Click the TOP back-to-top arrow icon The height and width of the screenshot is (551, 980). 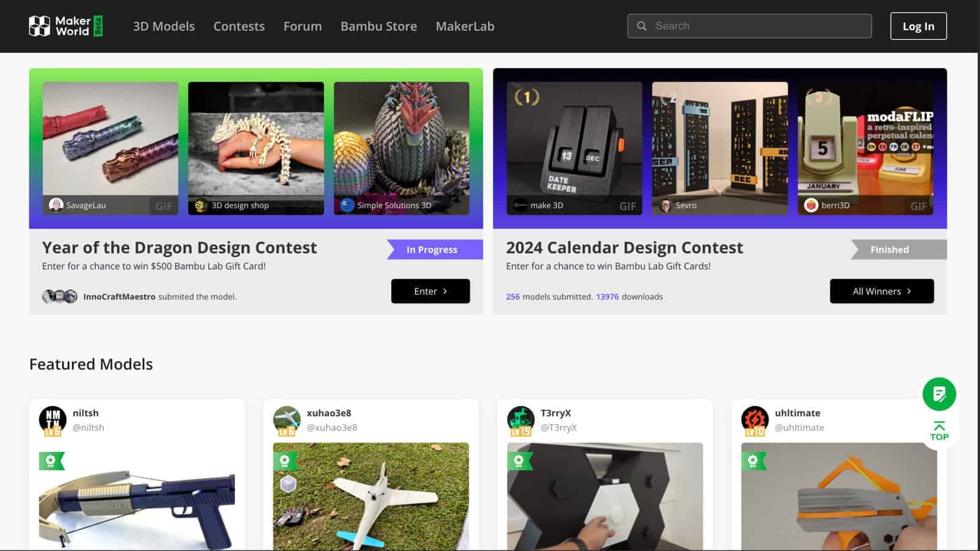(x=939, y=430)
